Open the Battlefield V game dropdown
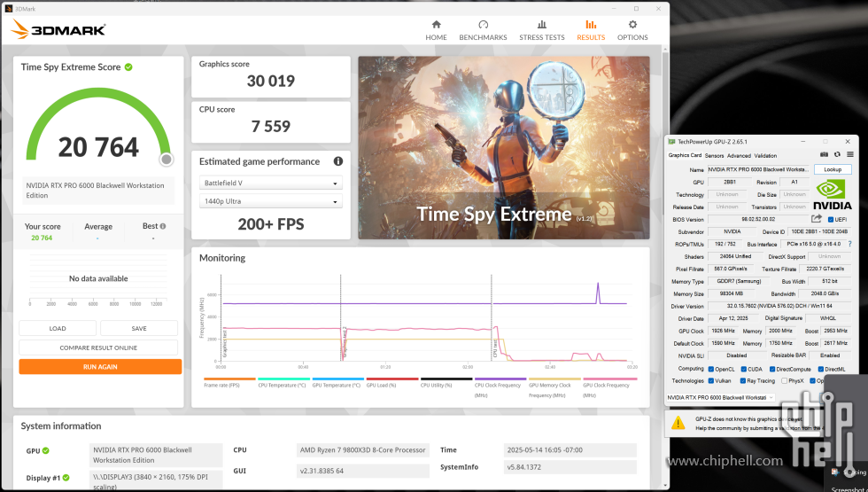The image size is (868, 492). pyautogui.click(x=271, y=183)
